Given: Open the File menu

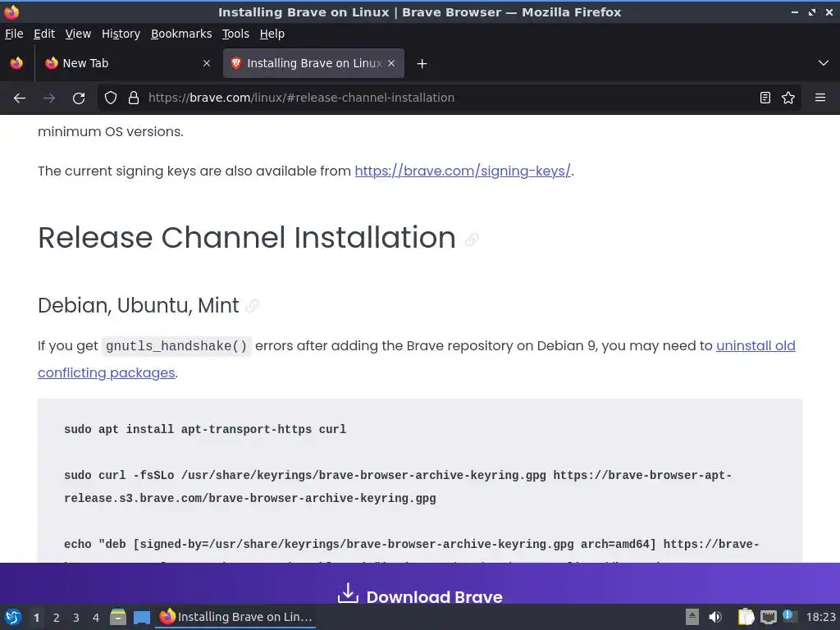Looking at the screenshot, I should tap(14, 34).
